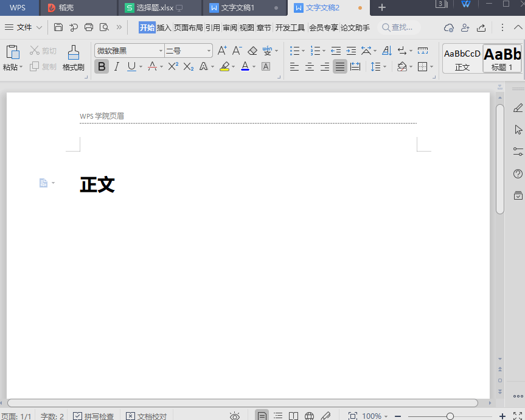
Task: Click the save icon in quick toolbar
Action: (x=58, y=27)
